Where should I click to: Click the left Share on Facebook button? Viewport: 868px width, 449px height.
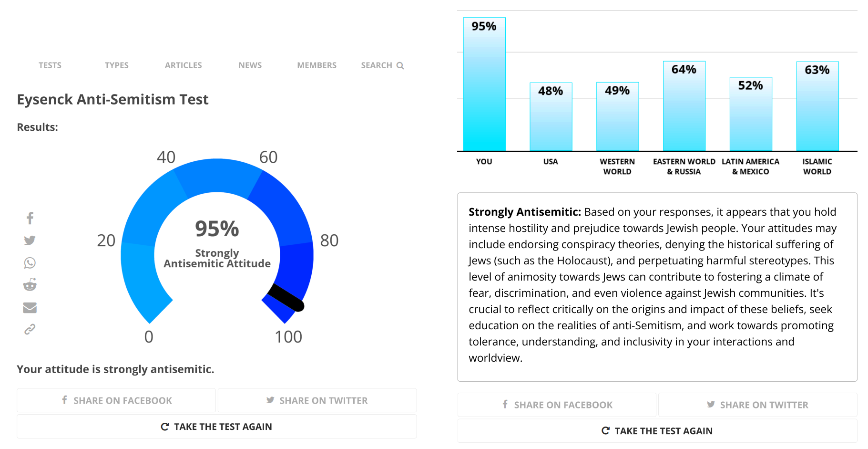tap(116, 400)
